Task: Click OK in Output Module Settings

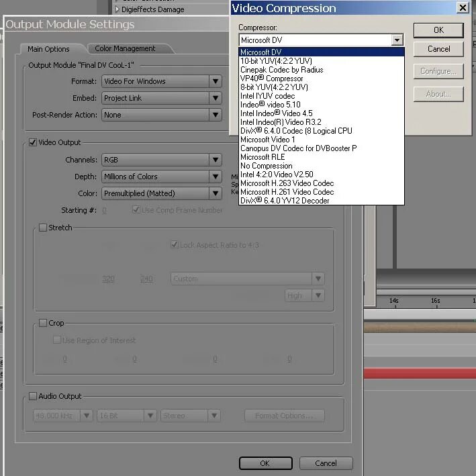Action: (x=266, y=463)
